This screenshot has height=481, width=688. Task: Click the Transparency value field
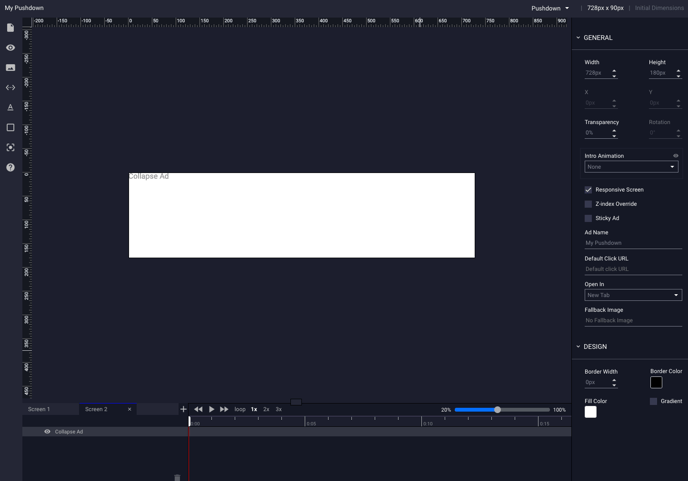coord(598,133)
